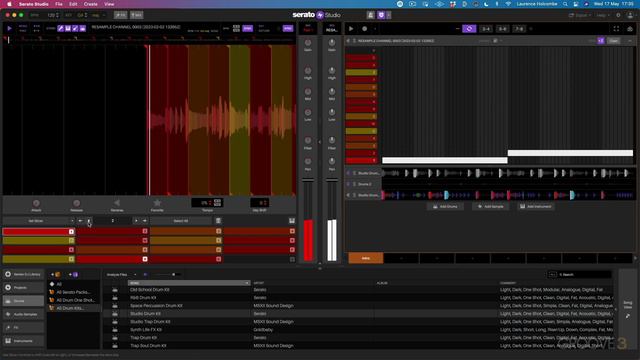Mark the sample as Favorite
This screenshot has height=360, width=640.
click(157, 203)
